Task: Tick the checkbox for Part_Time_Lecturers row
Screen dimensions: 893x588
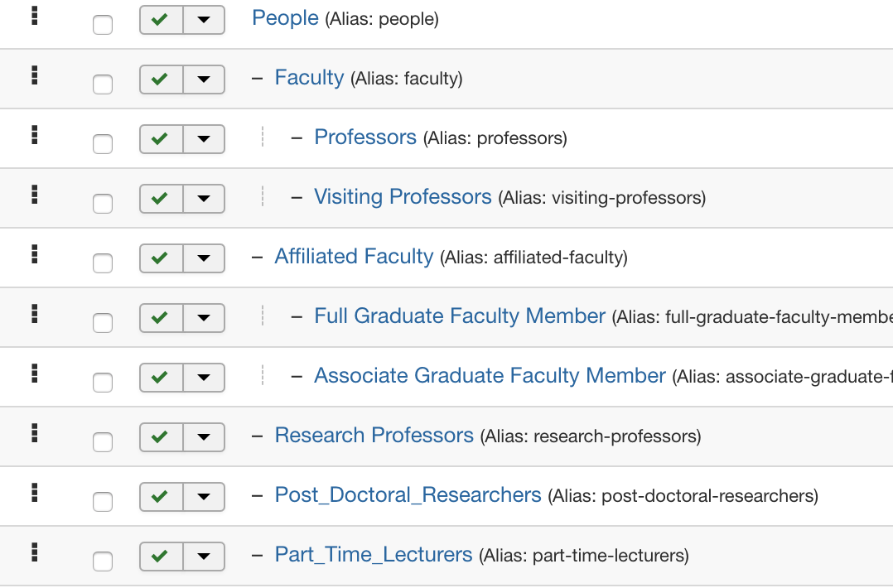Action: (x=103, y=561)
